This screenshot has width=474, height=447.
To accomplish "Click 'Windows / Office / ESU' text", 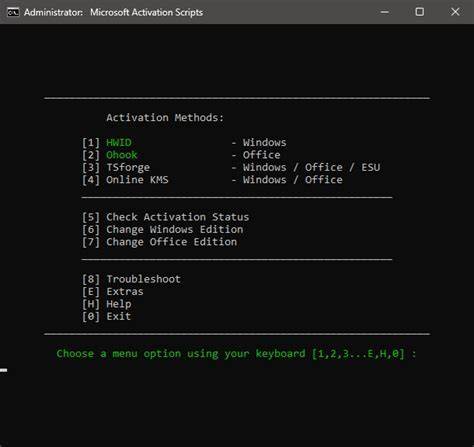I will 311,167.
